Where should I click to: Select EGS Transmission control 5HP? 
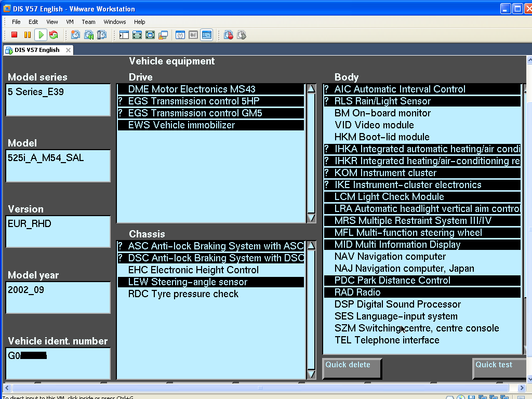point(211,101)
